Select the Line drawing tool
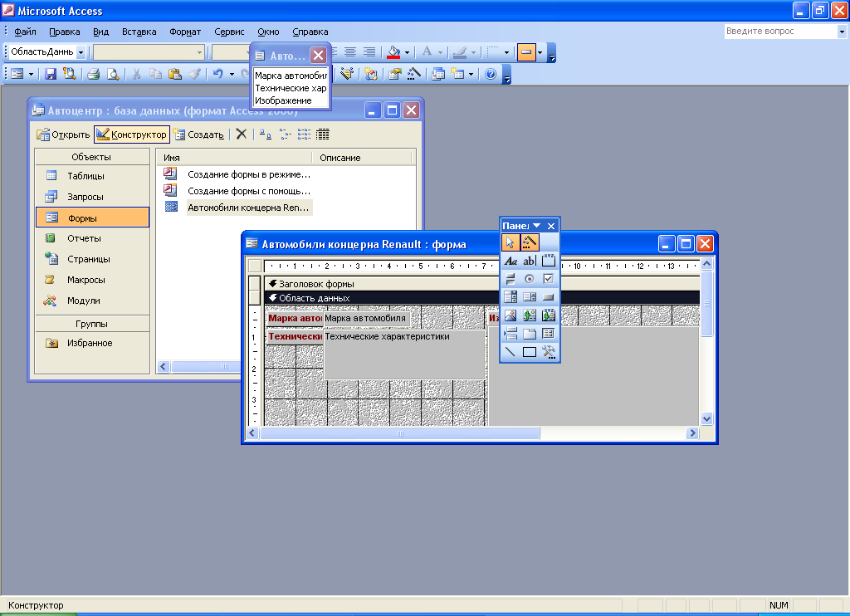Image resolution: width=850 pixels, height=616 pixels. pyautogui.click(x=510, y=352)
